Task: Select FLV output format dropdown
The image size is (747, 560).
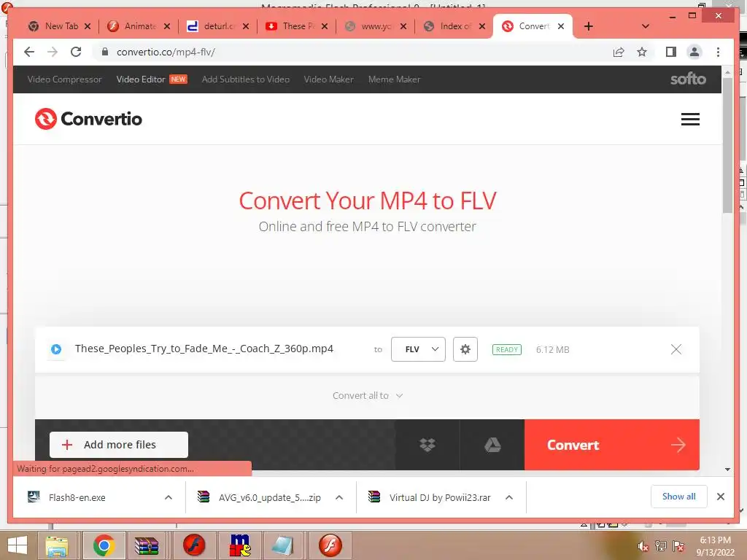Action: point(418,349)
